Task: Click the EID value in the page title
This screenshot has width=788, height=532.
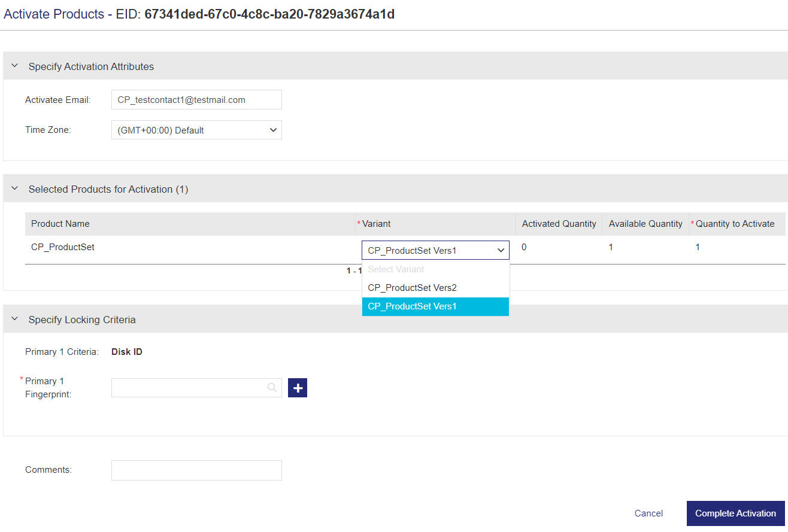Action: (269, 14)
